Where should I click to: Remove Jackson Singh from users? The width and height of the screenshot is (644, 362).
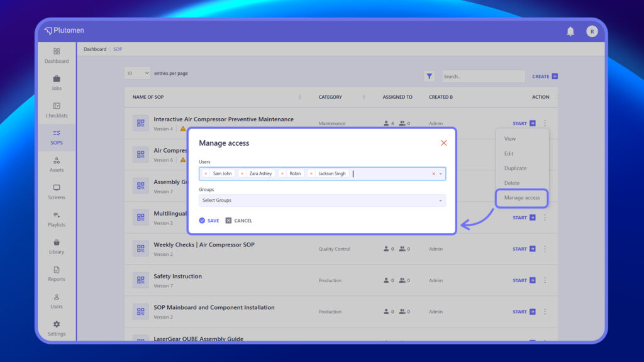[311, 173]
